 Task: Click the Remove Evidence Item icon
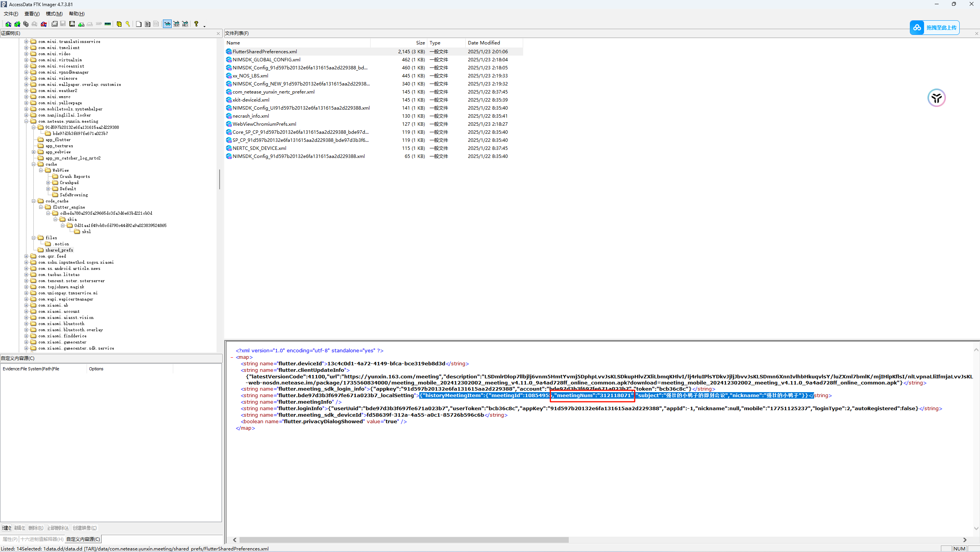[x=44, y=24]
